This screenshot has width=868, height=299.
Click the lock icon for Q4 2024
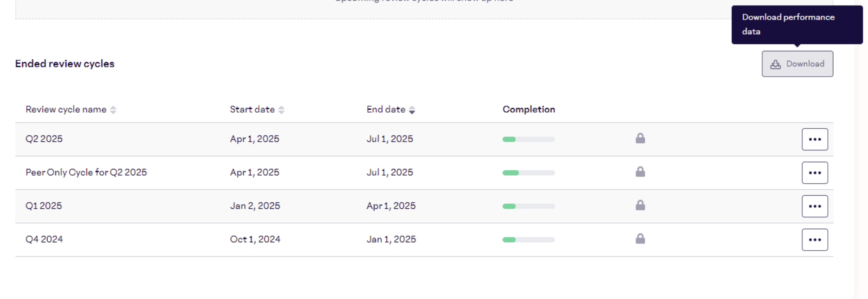tap(640, 239)
